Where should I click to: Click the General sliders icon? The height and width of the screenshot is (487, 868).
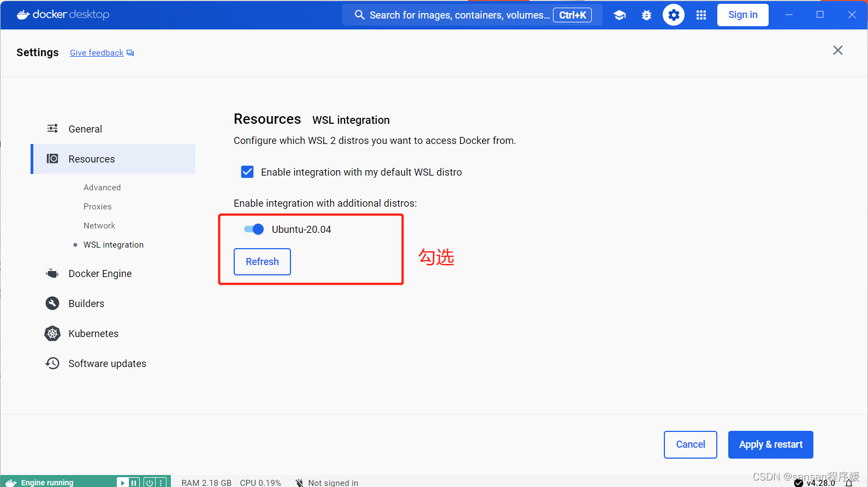[52, 129]
